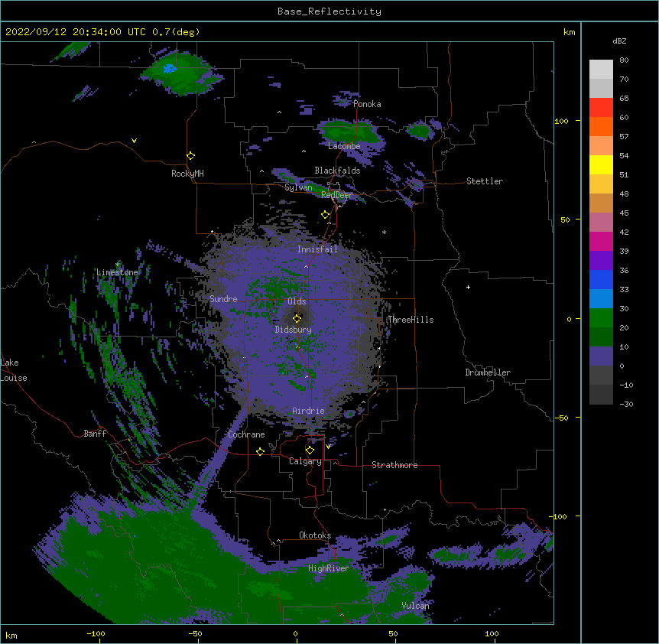Click the white asterisk marker east of Innisfail
Image resolution: width=659 pixels, height=644 pixels.
click(x=384, y=232)
